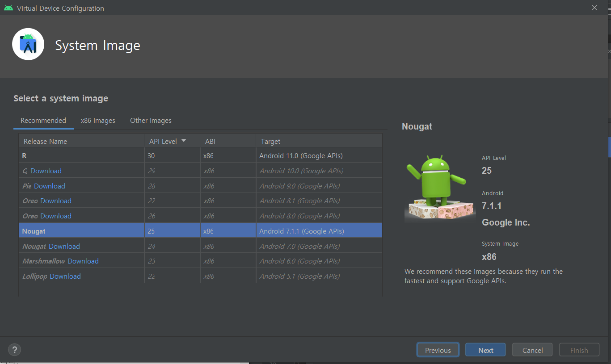Viewport: 611px width, 364px height.
Task: Click Download link for Lollipop
Action: 65,276
